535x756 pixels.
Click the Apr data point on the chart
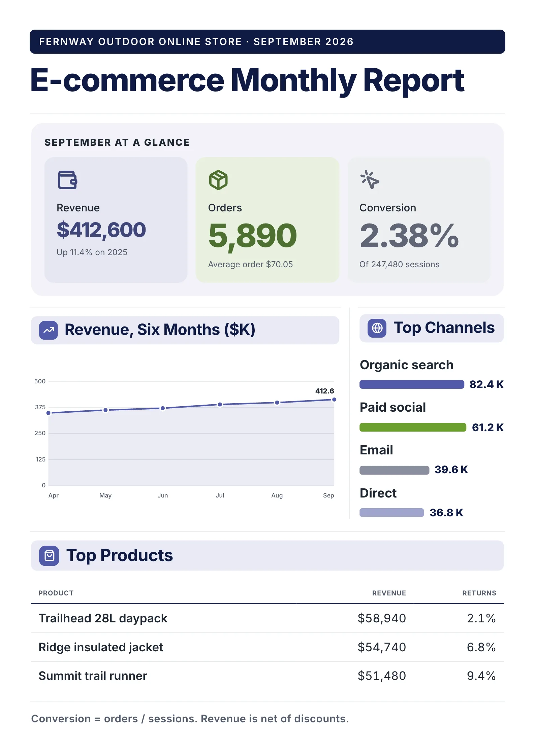coord(49,413)
